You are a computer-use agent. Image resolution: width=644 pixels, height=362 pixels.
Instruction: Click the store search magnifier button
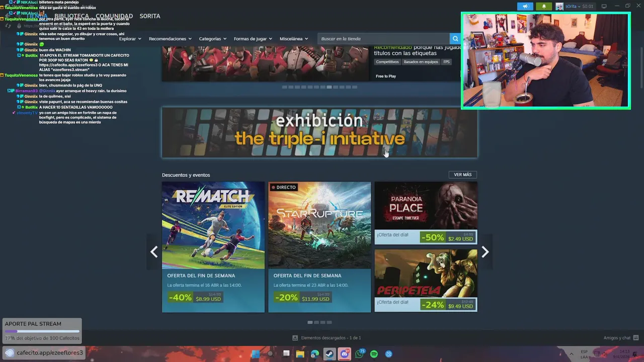point(455,39)
